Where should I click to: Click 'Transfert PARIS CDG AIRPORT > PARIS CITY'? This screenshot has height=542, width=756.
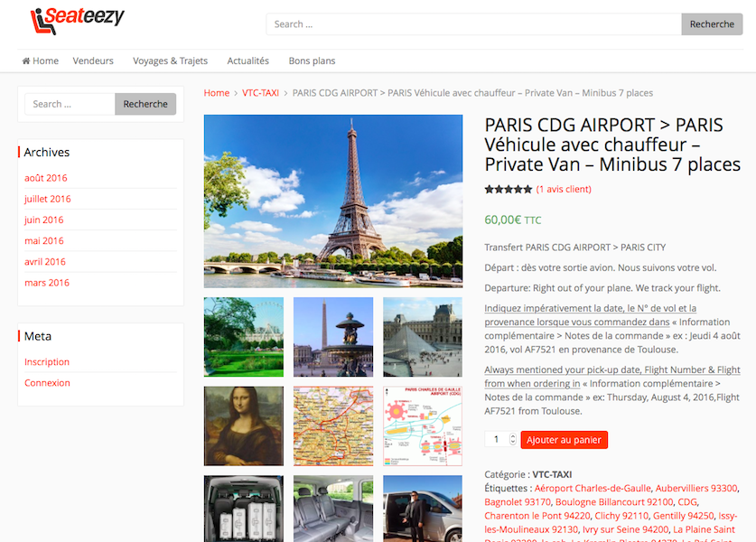574,248
